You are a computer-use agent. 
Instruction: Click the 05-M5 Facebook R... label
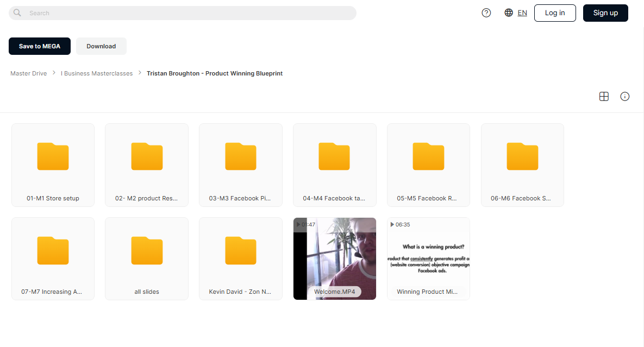coord(427,198)
